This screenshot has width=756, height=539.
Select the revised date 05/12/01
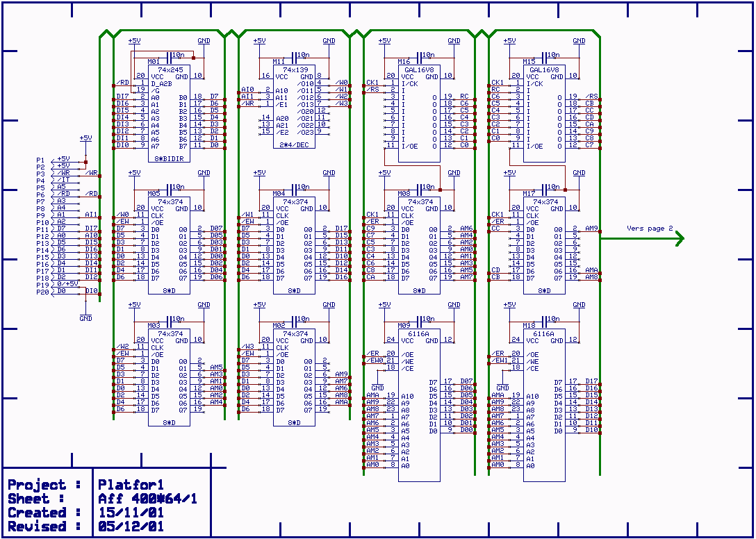click(x=131, y=526)
